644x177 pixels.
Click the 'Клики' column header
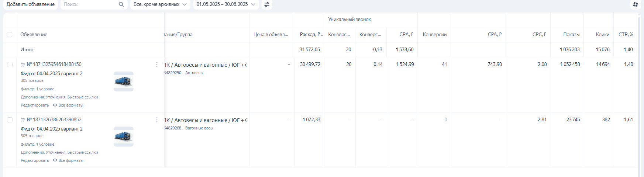(x=602, y=34)
